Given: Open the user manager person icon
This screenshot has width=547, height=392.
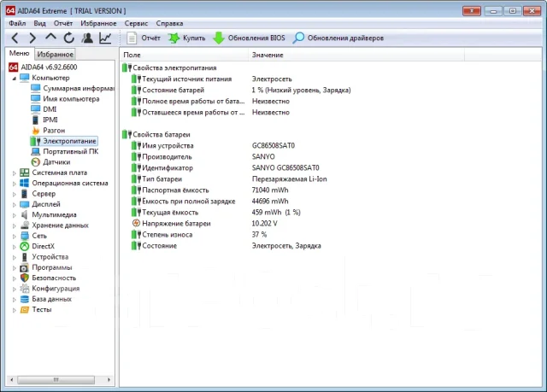Looking at the screenshot, I should [87, 38].
